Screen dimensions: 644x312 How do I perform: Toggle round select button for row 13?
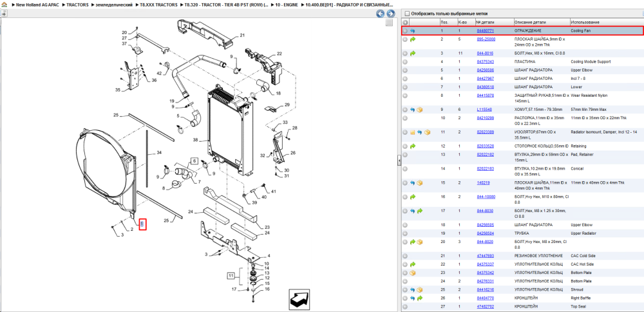(x=405, y=155)
